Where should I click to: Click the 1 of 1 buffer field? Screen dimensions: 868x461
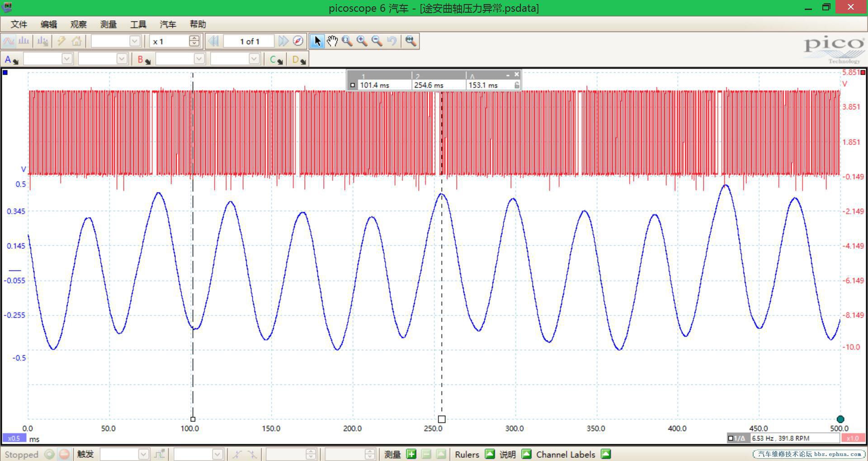tap(249, 41)
